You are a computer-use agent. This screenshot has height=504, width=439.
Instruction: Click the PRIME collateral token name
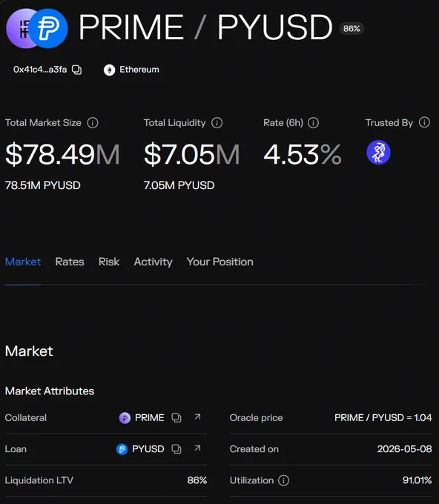[x=150, y=417]
